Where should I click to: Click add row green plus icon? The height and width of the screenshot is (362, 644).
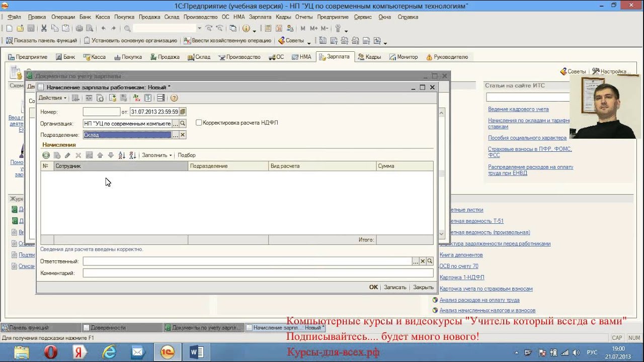46,155
